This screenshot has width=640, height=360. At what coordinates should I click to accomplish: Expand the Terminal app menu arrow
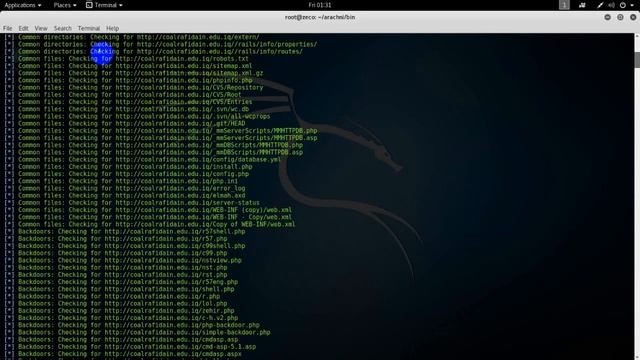pos(121,5)
